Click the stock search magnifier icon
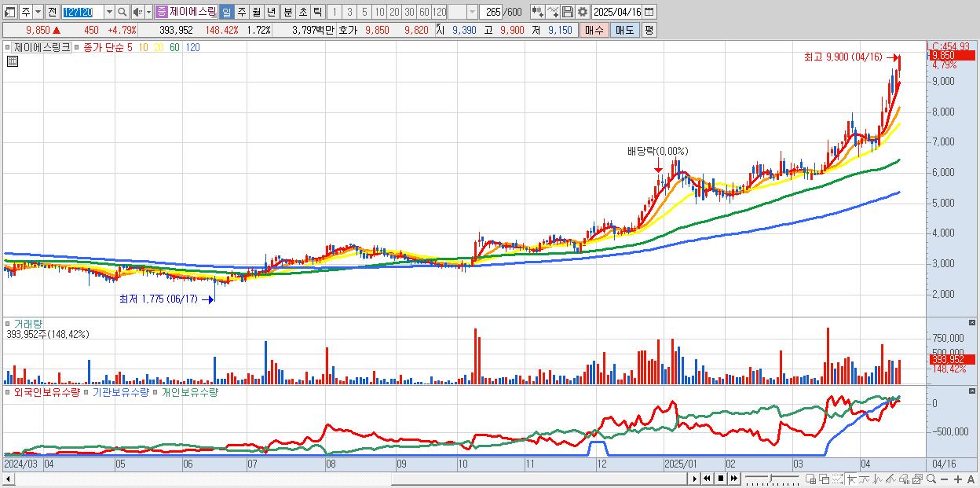 coord(122,12)
